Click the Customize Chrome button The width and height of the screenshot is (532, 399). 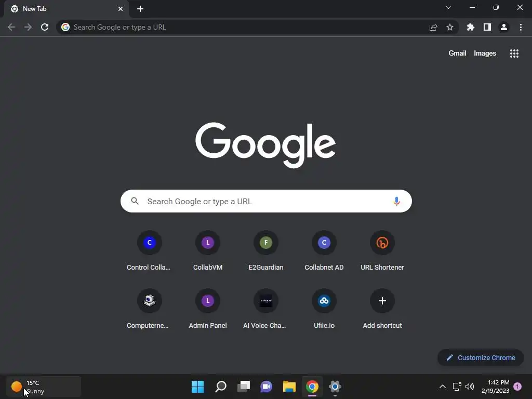pyautogui.click(x=481, y=357)
